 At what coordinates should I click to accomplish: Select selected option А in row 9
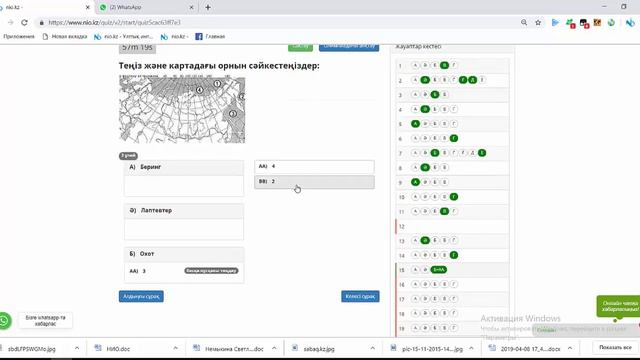(x=415, y=182)
